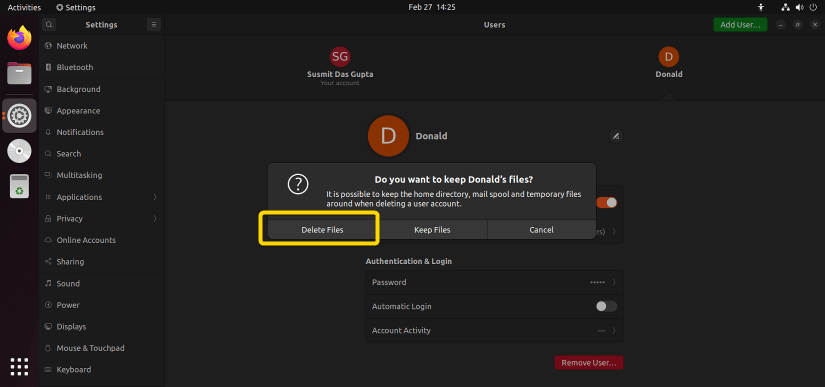Expand the Applications submenu arrow
Image resolution: width=825 pixels, height=387 pixels.
pos(155,197)
